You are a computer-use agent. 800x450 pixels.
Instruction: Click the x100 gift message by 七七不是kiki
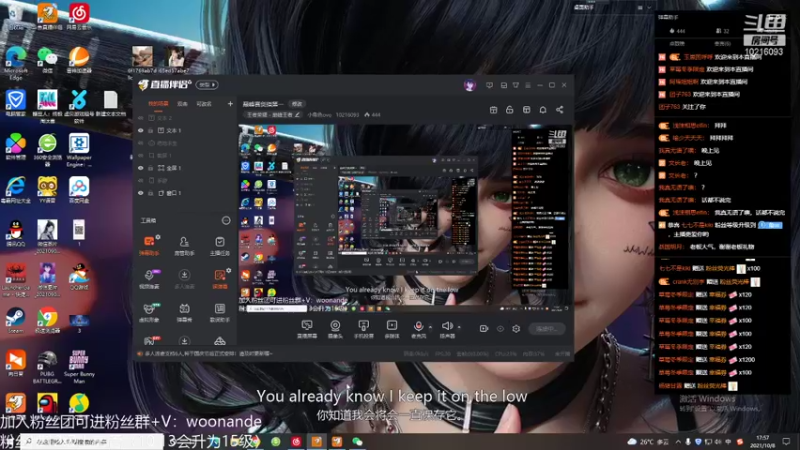click(x=710, y=268)
